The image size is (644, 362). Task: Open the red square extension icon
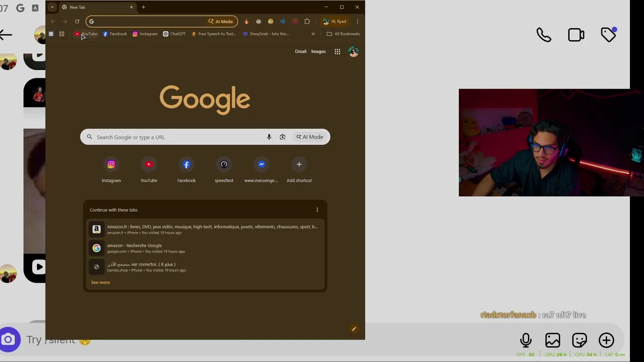coord(295,22)
